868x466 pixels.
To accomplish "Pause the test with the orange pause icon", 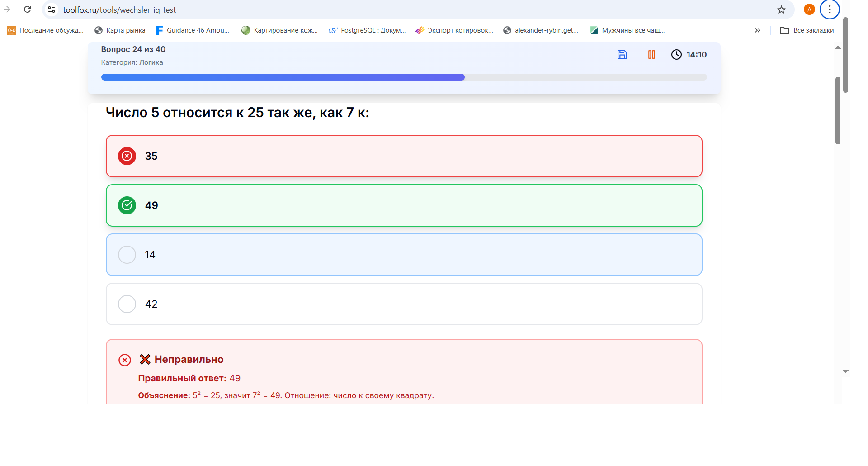I will pos(651,55).
